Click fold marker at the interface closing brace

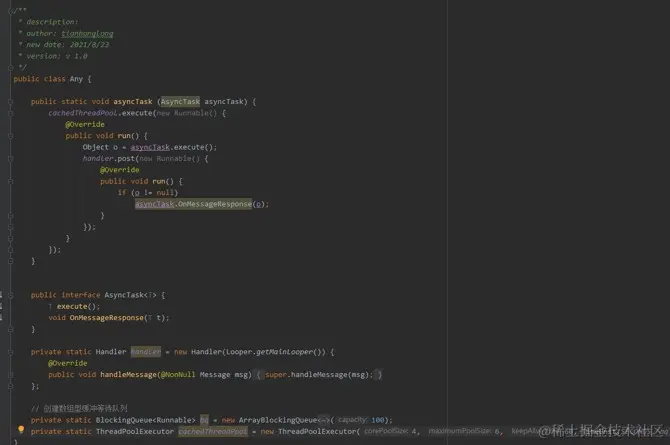tap(10, 329)
